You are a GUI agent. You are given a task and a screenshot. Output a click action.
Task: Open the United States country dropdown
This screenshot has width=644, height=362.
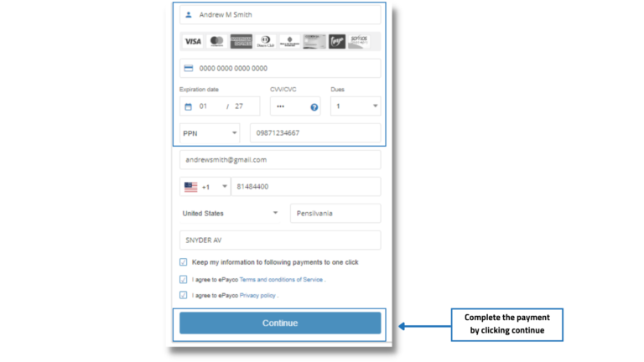click(230, 214)
